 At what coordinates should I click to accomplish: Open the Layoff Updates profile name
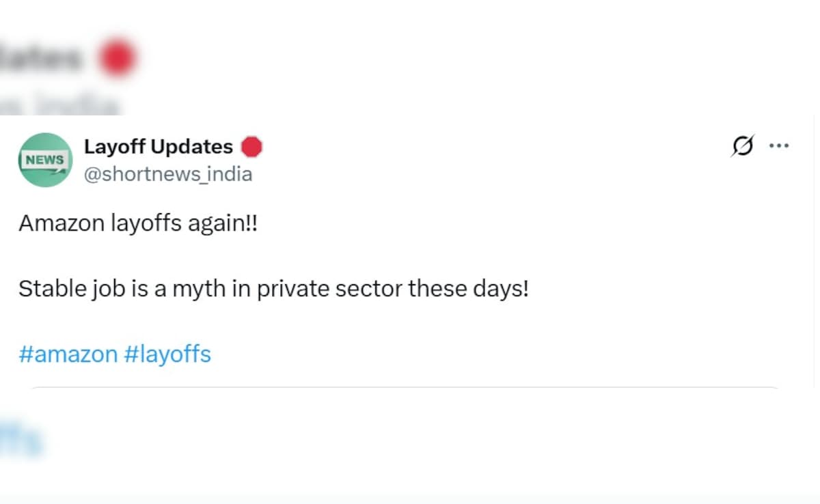(158, 147)
